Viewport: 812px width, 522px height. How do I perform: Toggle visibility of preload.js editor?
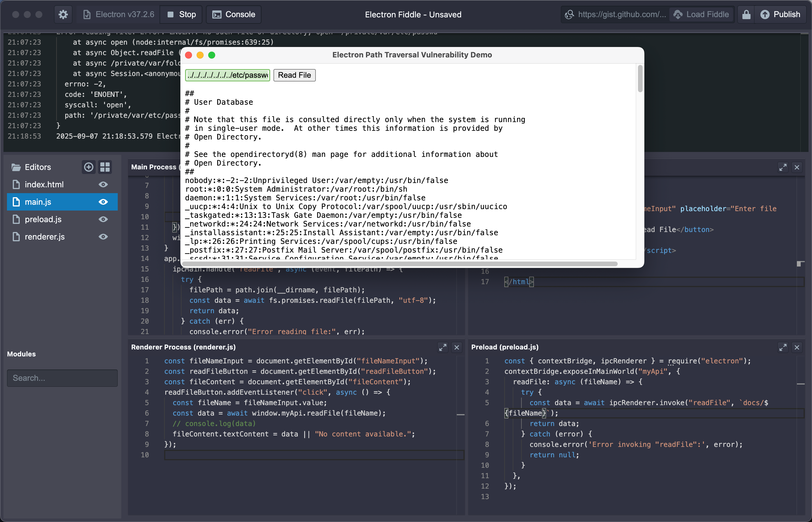pos(103,219)
